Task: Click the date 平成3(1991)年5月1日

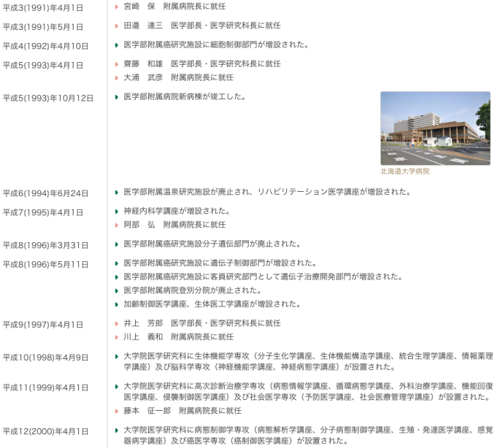Action: tap(43, 27)
